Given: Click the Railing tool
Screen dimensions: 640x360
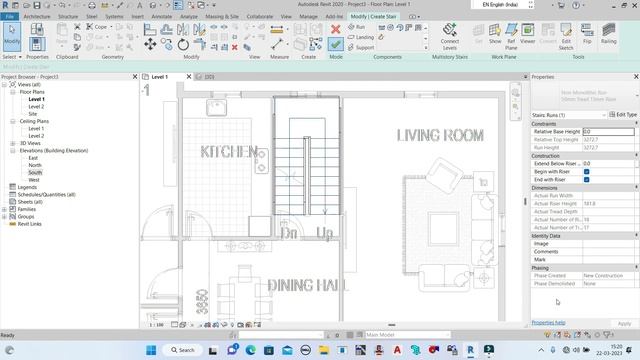Looking at the screenshot, I should click(x=608, y=33).
